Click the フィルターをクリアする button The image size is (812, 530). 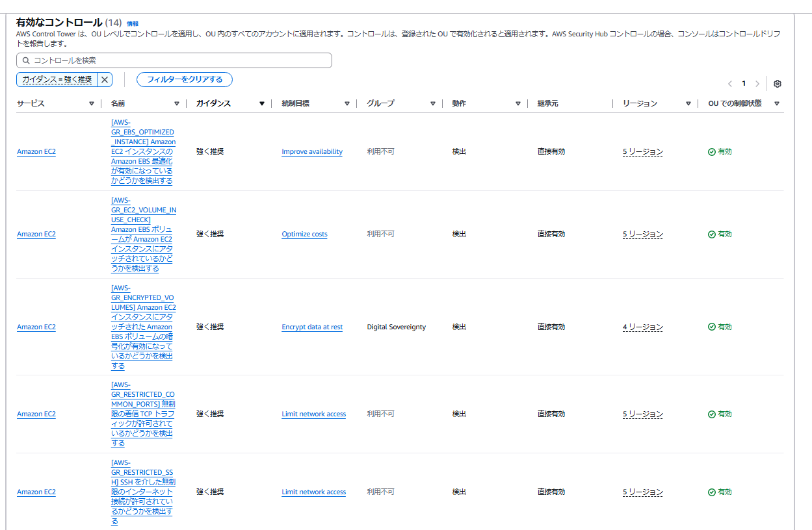coord(184,79)
